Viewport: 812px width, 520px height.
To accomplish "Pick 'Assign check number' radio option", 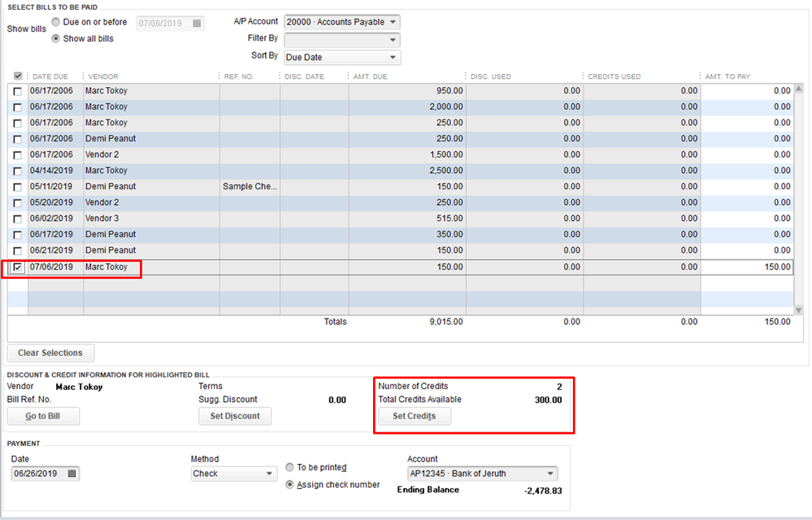I will pos(290,485).
